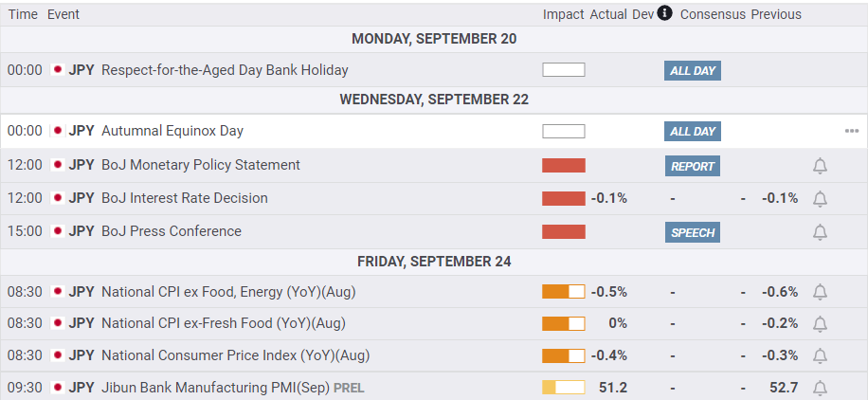Click the Dev info icon in header
868x400 pixels.
pyautogui.click(x=664, y=13)
